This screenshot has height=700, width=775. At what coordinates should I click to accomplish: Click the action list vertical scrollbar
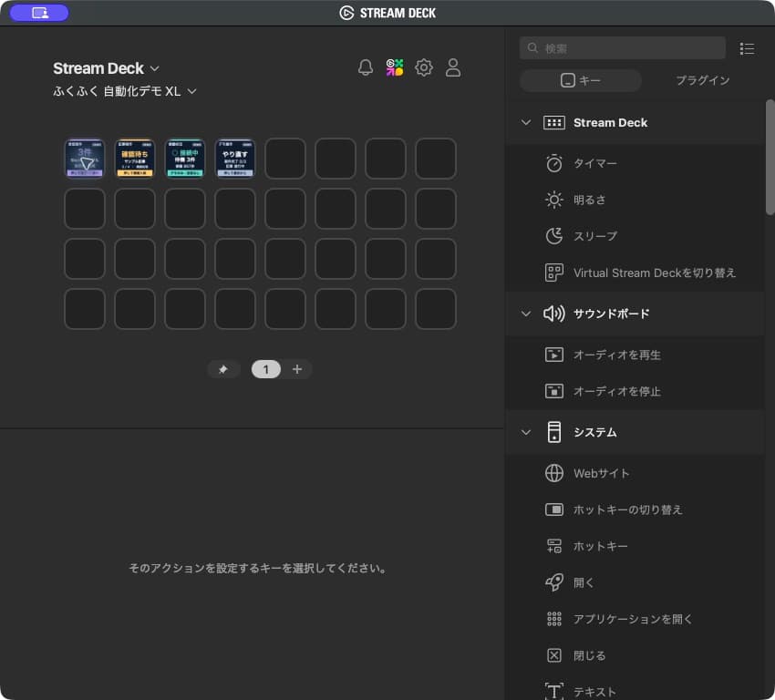click(770, 157)
